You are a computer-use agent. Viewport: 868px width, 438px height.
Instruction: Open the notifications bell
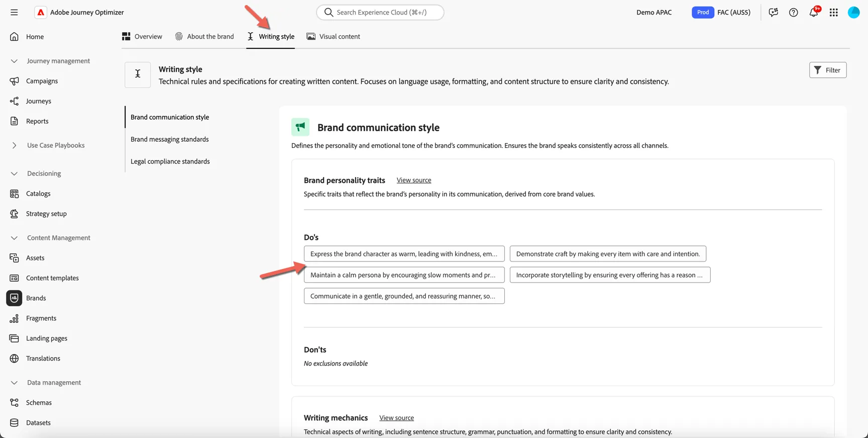(814, 12)
